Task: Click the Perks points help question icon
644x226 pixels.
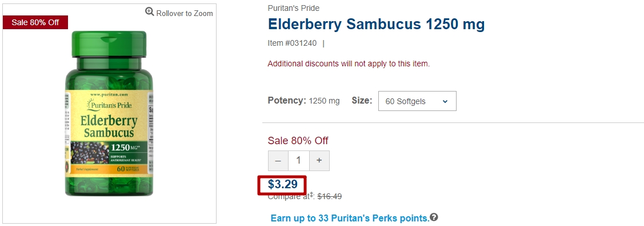Action: [x=434, y=217]
